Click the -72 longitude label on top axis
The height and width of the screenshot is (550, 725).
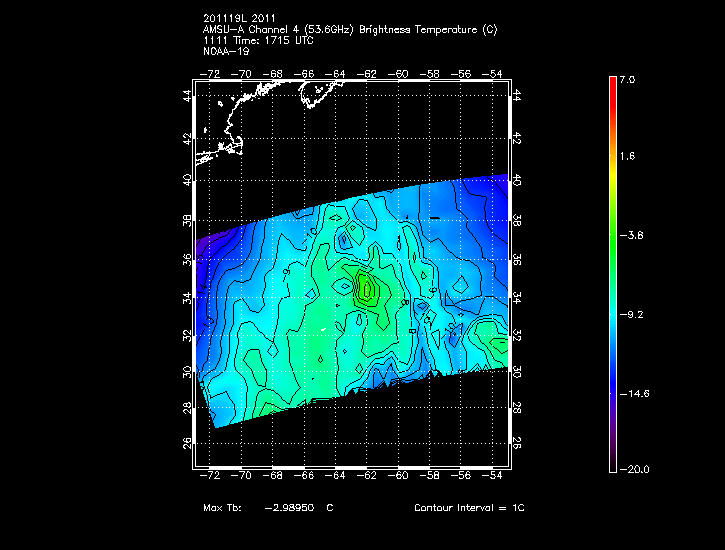click(x=211, y=74)
